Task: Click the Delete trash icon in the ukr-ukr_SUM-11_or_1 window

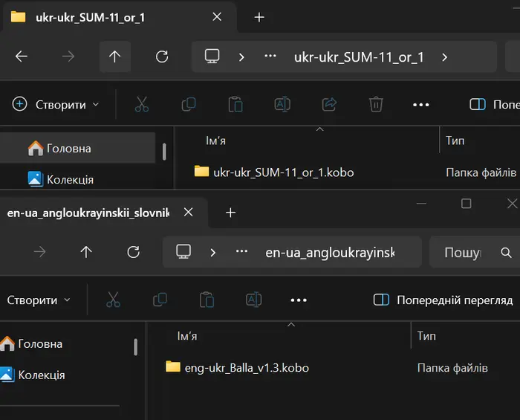Action: 376,105
